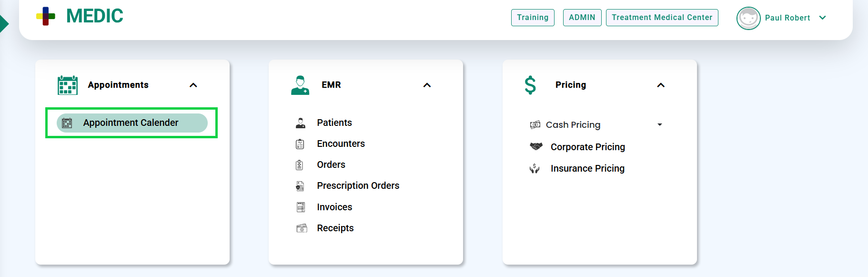This screenshot has width=868, height=277.
Task: Collapse the Appointments panel
Action: pyautogui.click(x=193, y=85)
